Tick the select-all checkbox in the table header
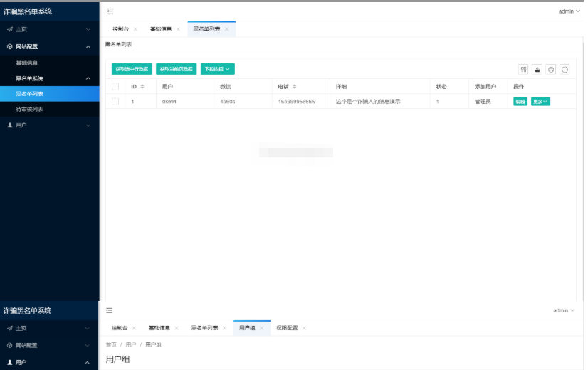 click(115, 87)
